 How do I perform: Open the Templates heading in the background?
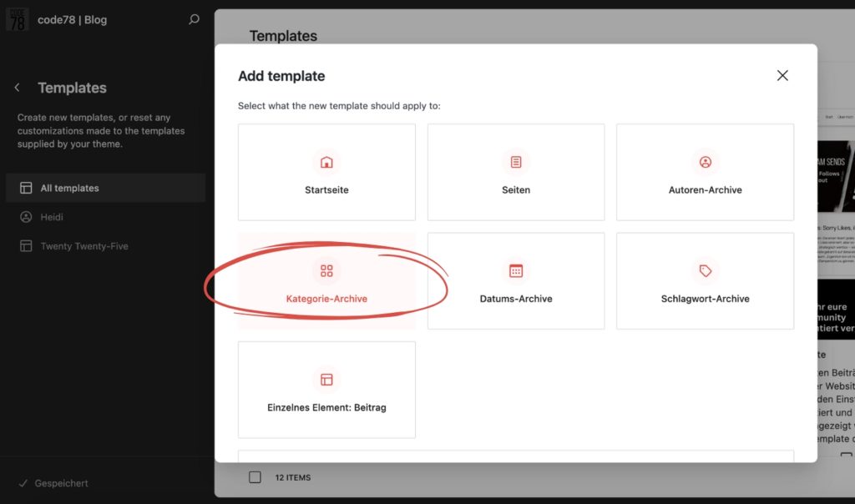tap(283, 36)
